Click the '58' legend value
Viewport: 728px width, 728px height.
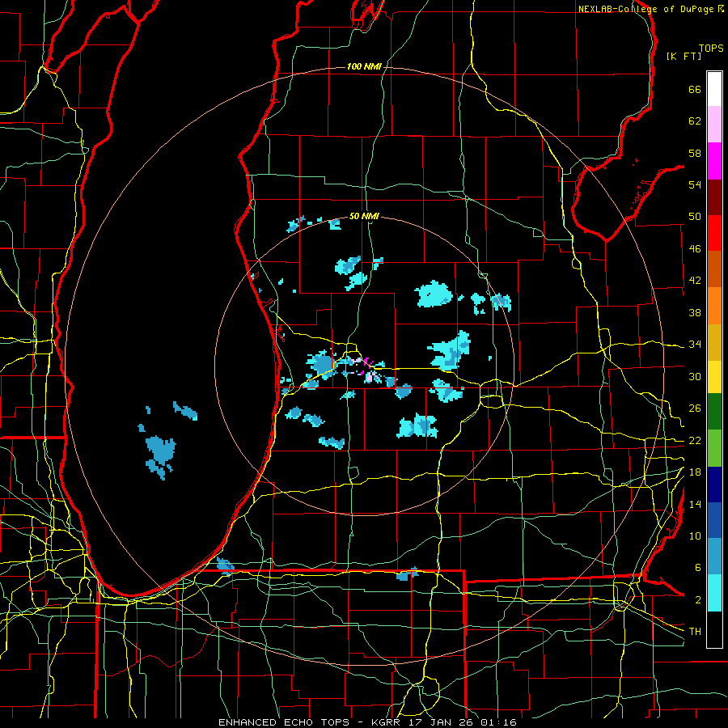tap(695, 153)
